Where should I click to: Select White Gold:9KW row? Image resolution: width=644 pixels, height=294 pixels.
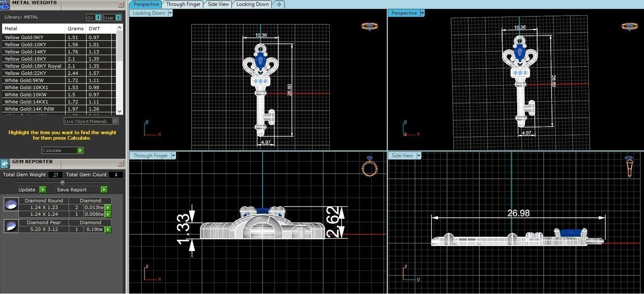pos(59,80)
